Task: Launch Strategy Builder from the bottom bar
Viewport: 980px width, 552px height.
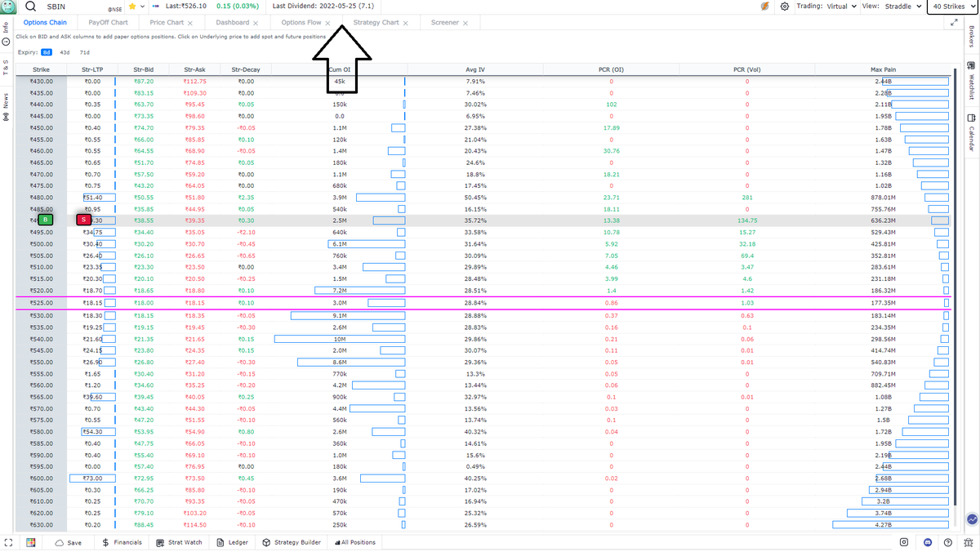Action: [292, 542]
